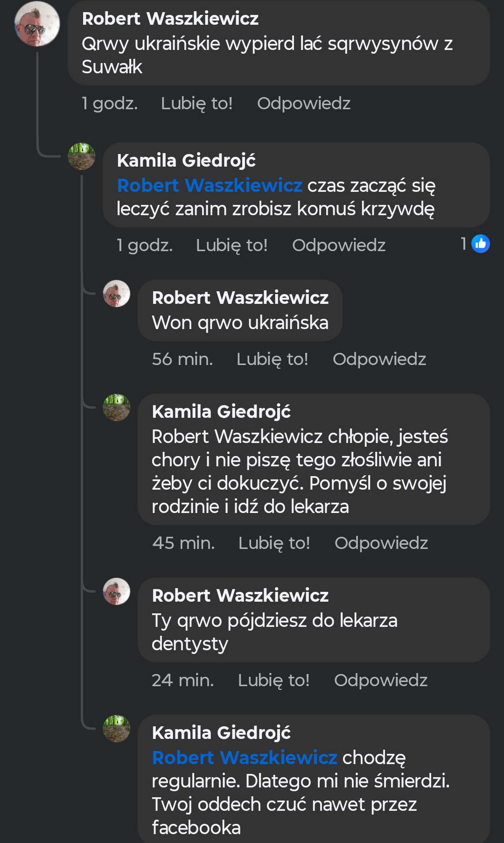Like the 45 min. old comment

(274, 543)
